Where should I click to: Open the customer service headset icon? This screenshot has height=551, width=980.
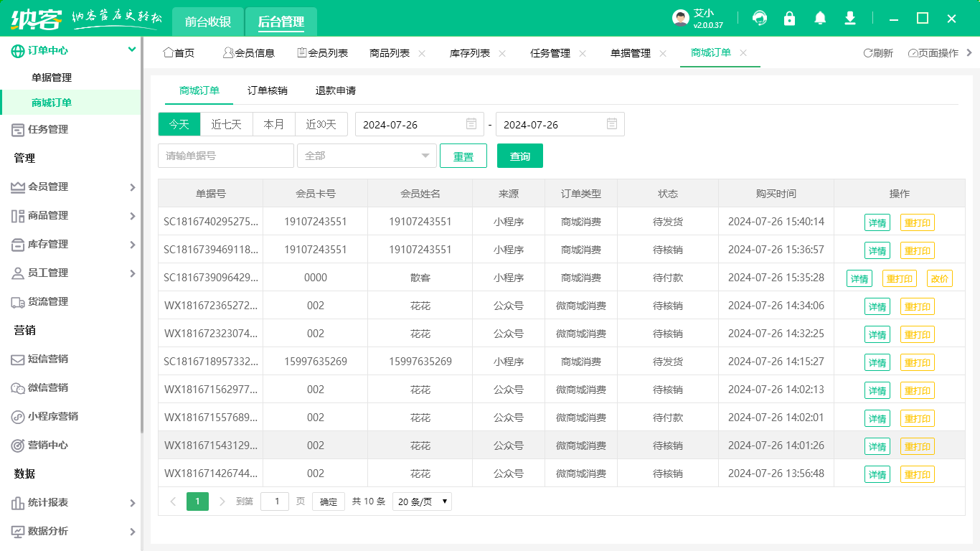(x=759, y=18)
